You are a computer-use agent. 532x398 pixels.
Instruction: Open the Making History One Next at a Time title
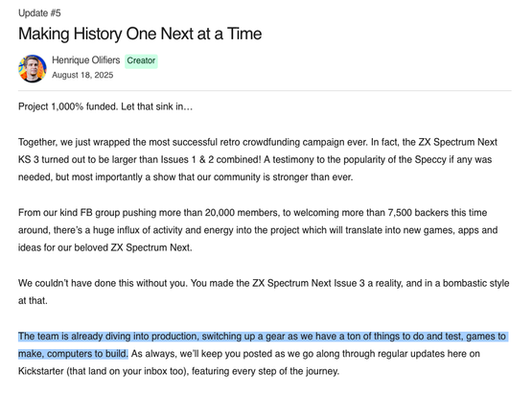[x=140, y=34]
